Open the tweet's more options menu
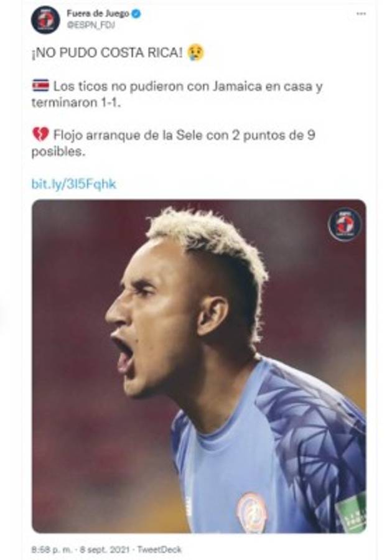The height and width of the screenshot is (560, 392). pyautogui.click(x=361, y=14)
